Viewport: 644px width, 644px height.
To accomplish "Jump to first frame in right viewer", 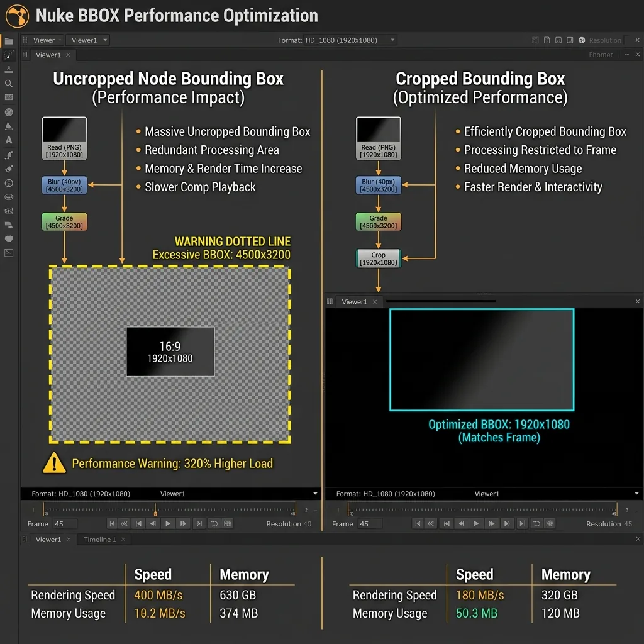I will pyautogui.click(x=418, y=523).
